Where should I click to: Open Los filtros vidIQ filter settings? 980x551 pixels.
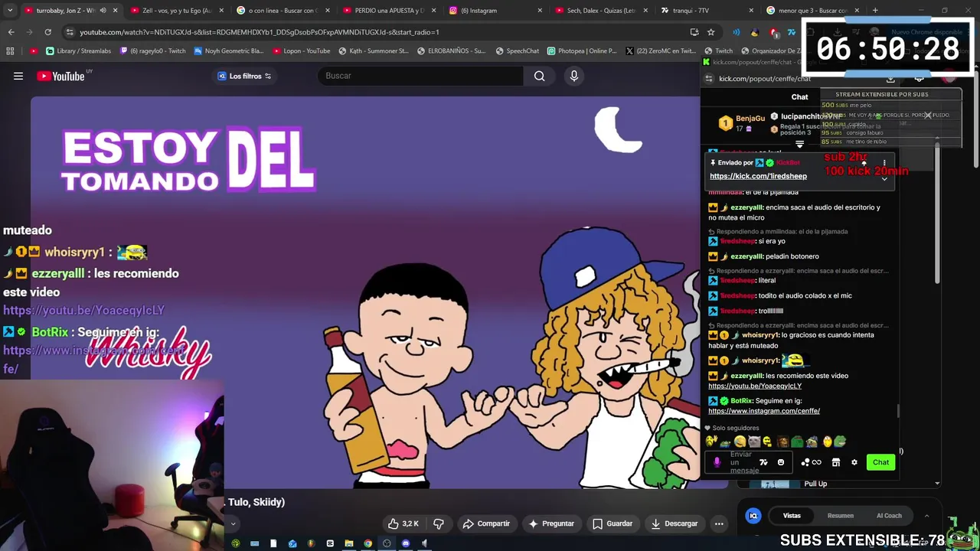click(245, 76)
